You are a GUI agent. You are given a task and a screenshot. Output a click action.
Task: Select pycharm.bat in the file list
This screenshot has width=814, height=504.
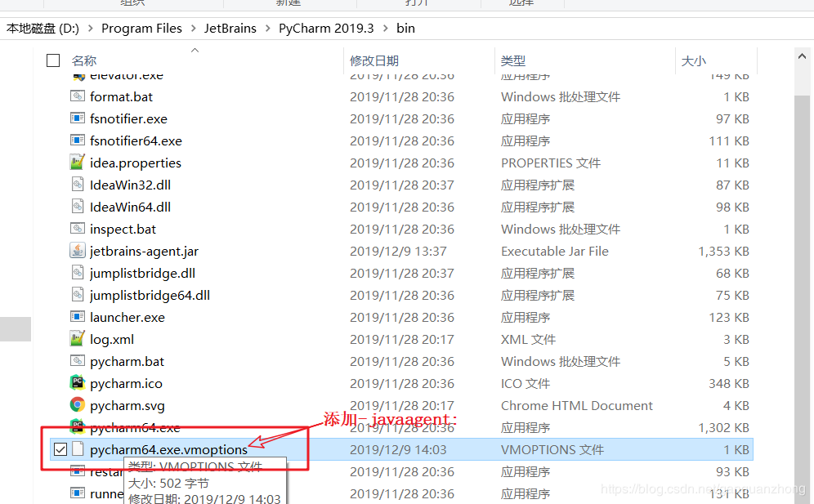[x=127, y=361]
